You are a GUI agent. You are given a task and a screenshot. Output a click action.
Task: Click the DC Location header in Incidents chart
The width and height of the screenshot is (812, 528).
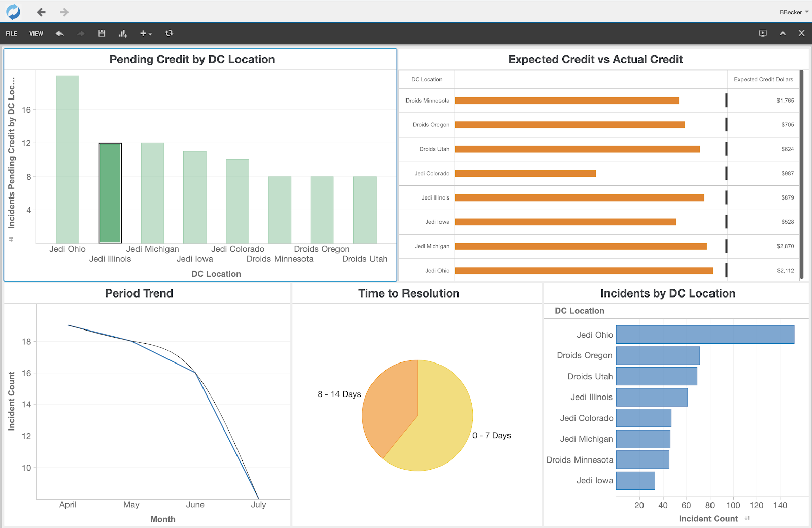point(580,311)
